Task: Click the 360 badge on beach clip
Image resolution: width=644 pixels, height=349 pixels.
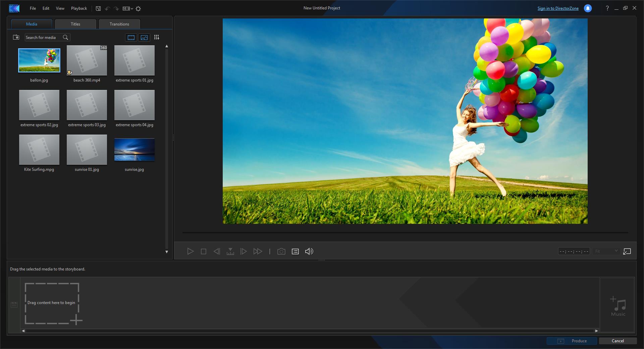Action: [x=104, y=48]
